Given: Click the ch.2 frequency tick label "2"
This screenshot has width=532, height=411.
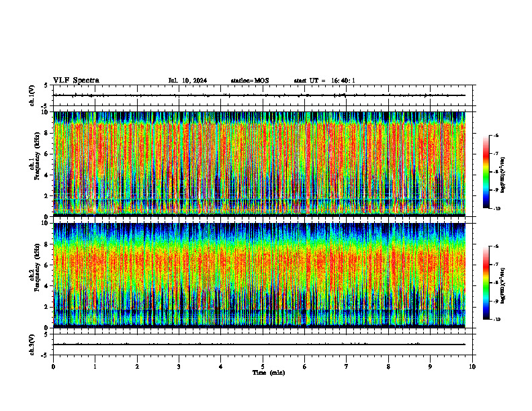Looking at the screenshot, I should (x=47, y=307).
